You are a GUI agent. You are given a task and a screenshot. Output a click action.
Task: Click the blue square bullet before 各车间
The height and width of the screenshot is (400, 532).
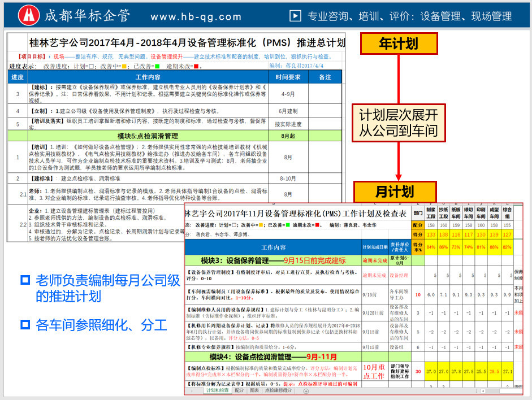24,324
